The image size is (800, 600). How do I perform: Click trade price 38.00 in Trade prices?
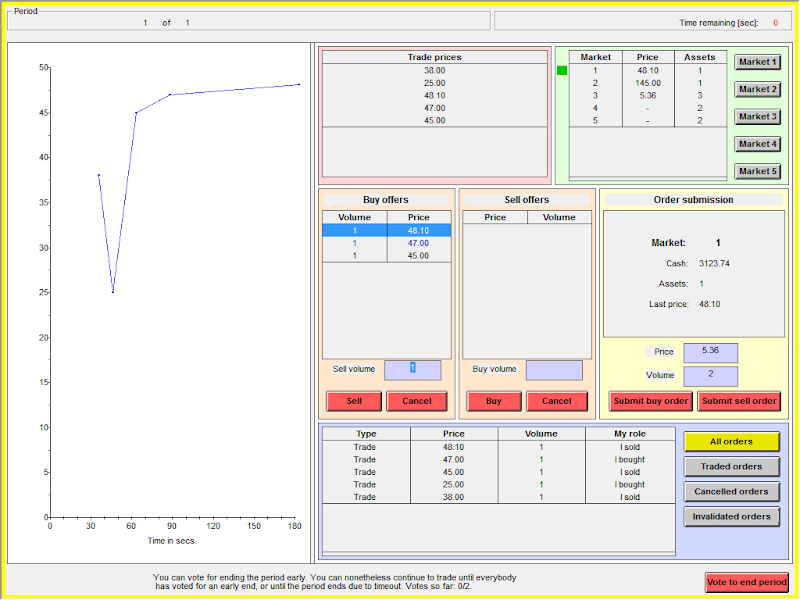point(435,70)
